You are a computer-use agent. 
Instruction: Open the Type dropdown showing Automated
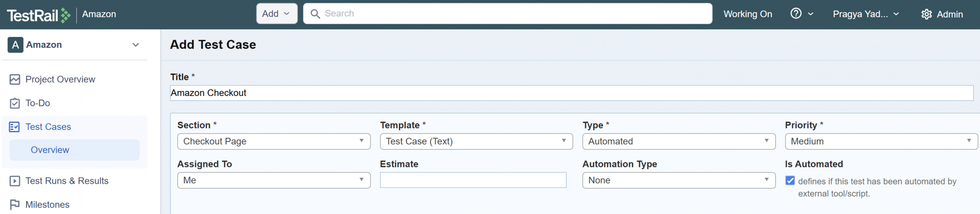[679, 142]
